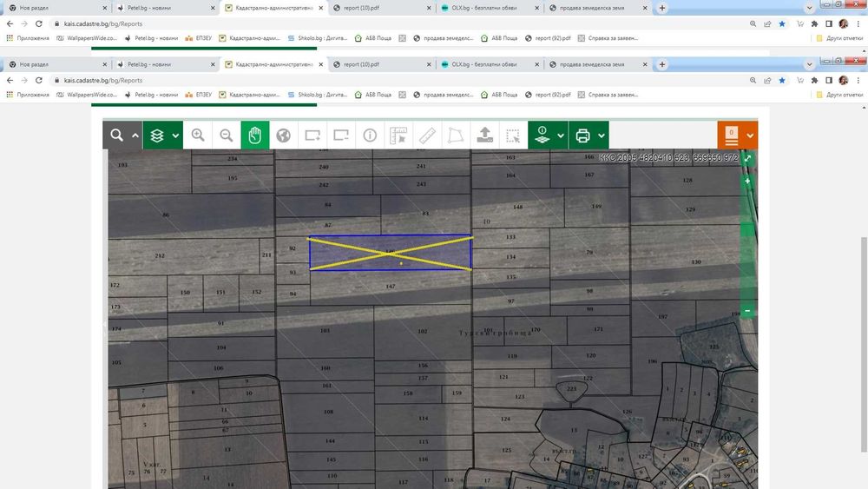Select the dotted-rectangle selection tool
868x489 pixels.
coord(513,135)
